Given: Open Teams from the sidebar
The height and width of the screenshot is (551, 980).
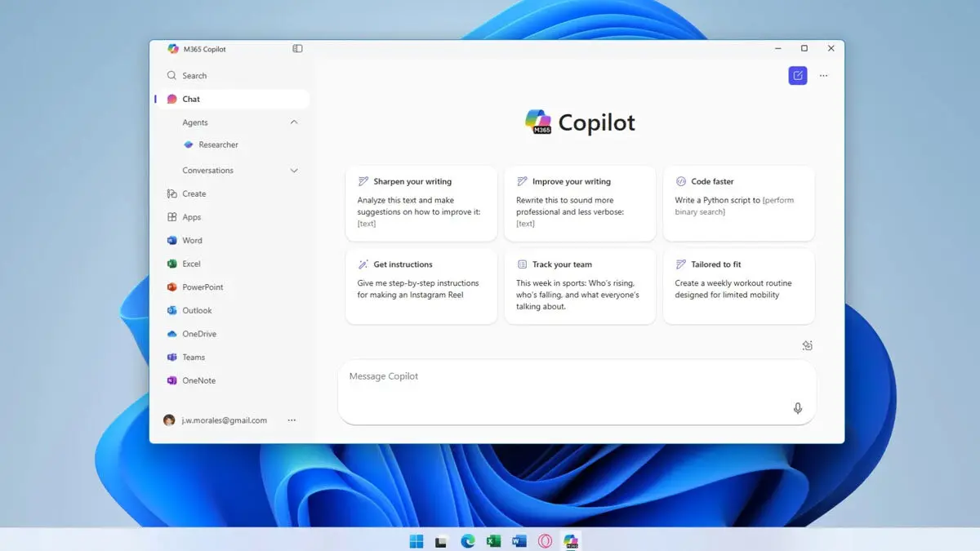Looking at the screenshot, I should tap(194, 357).
